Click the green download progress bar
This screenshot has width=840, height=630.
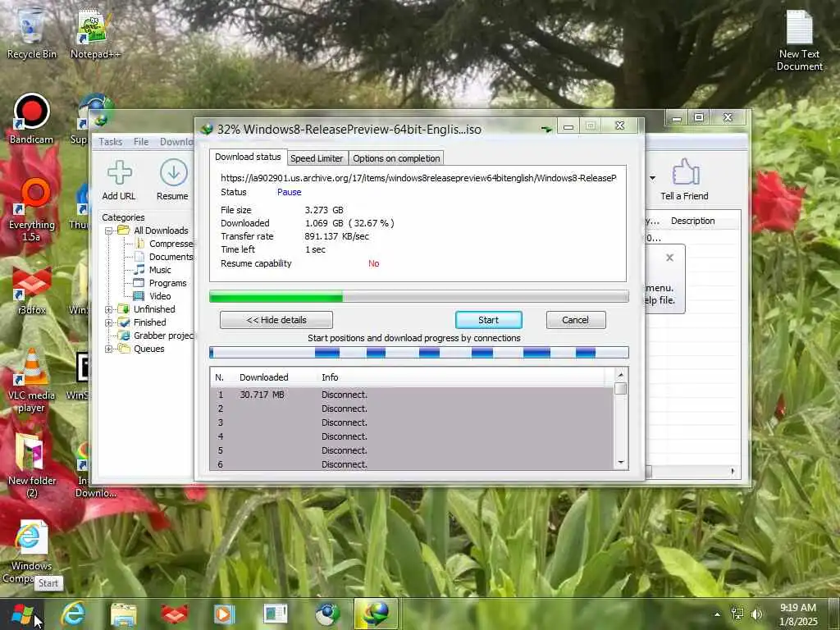419,296
